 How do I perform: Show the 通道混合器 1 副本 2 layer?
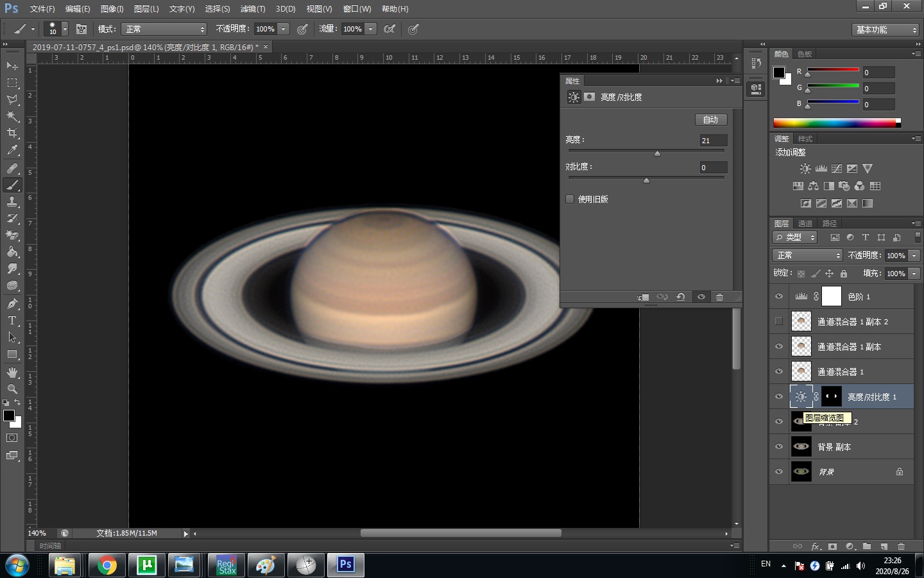(x=779, y=321)
